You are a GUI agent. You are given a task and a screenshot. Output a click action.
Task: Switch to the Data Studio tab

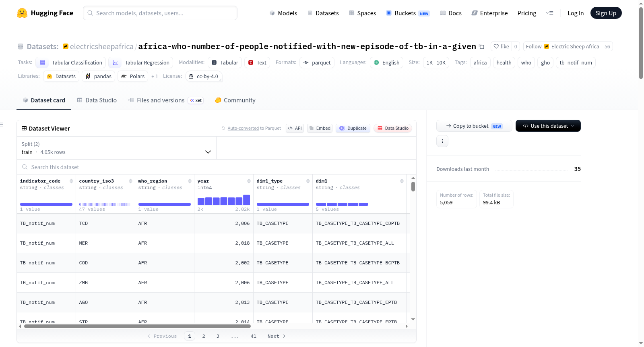coord(97,100)
